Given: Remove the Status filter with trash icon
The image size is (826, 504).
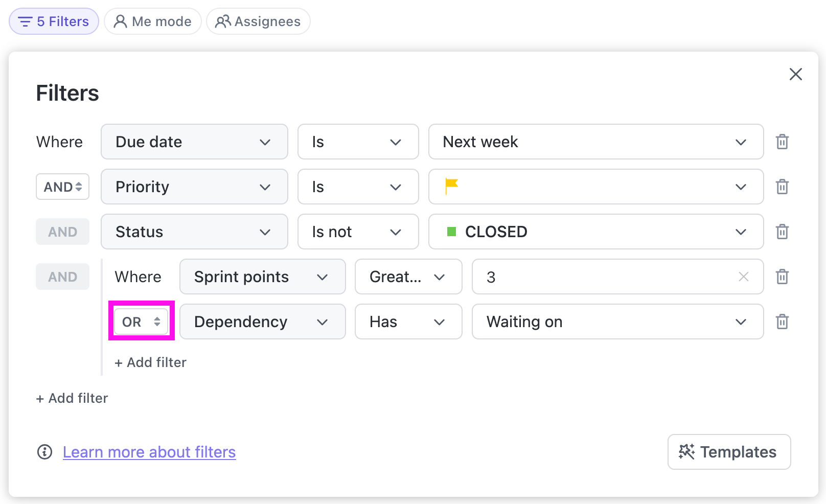Looking at the screenshot, I should click(x=782, y=232).
